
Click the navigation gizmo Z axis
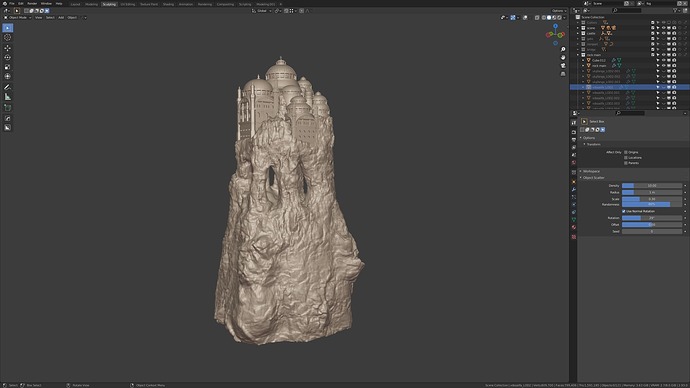coord(555,26)
